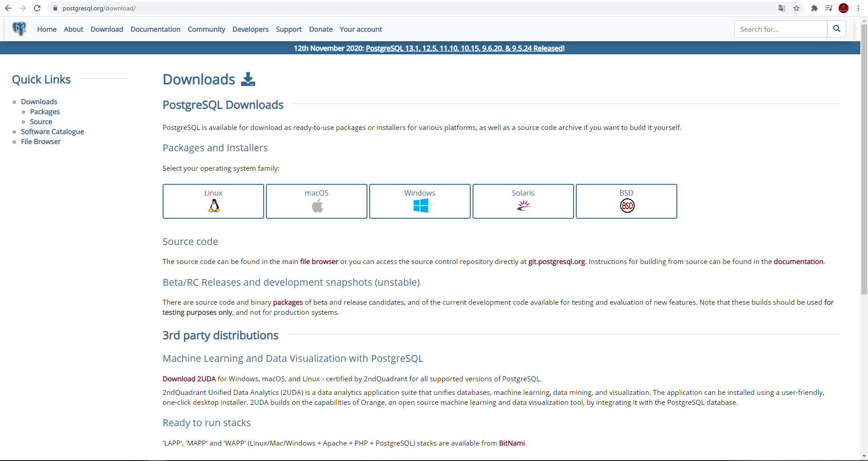The height and width of the screenshot is (461, 868).
Task: Open Software Catalogue in Quick Links
Action: (53, 132)
